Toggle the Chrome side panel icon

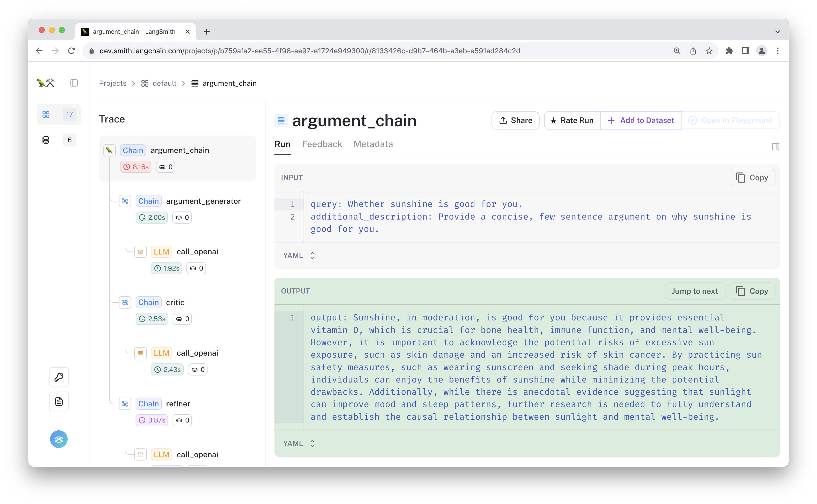[x=745, y=51]
